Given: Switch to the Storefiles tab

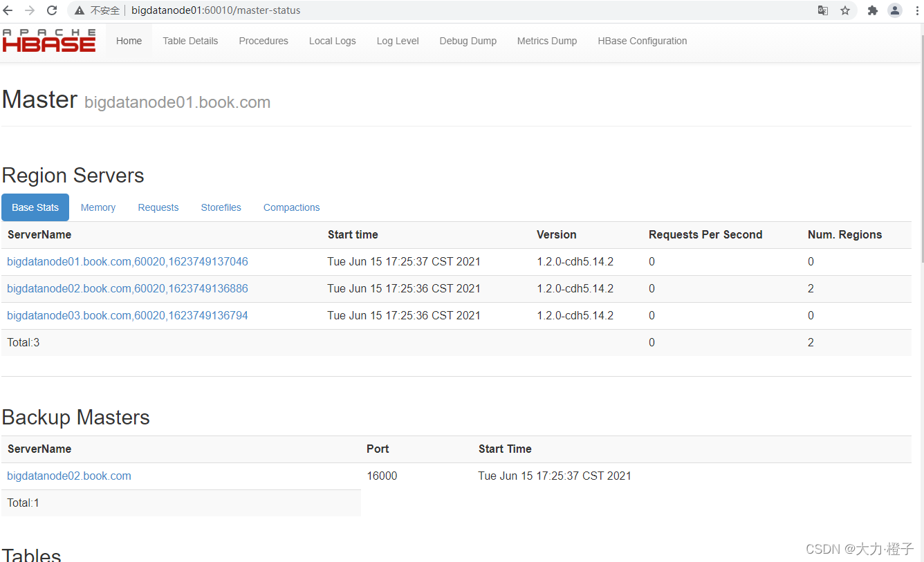Looking at the screenshot, I should pyautogui.click(x=221, y=207).
